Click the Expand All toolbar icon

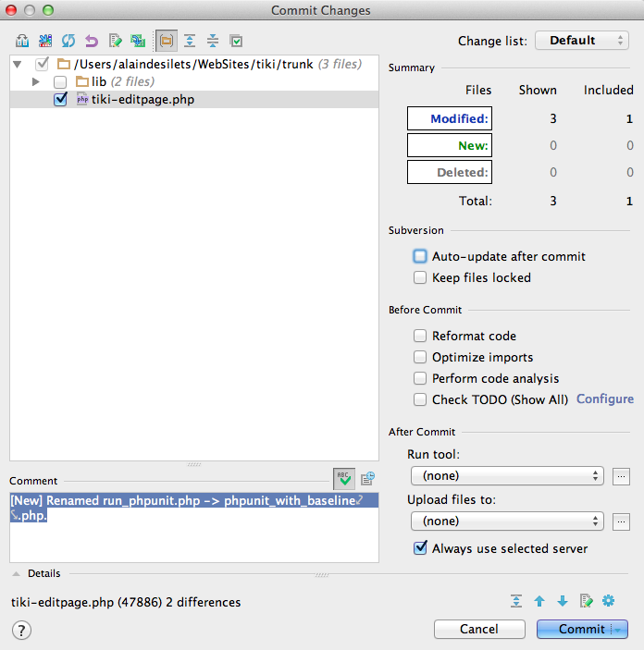click(190, 41)
